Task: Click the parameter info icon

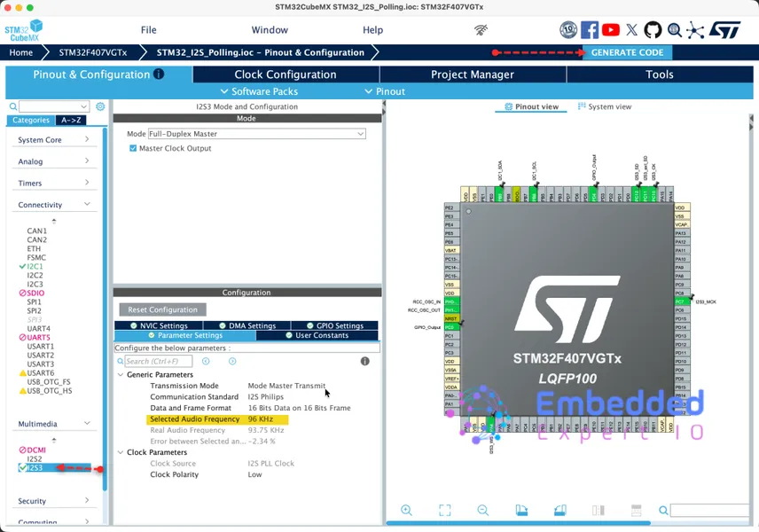Action: tap(365, 361)
